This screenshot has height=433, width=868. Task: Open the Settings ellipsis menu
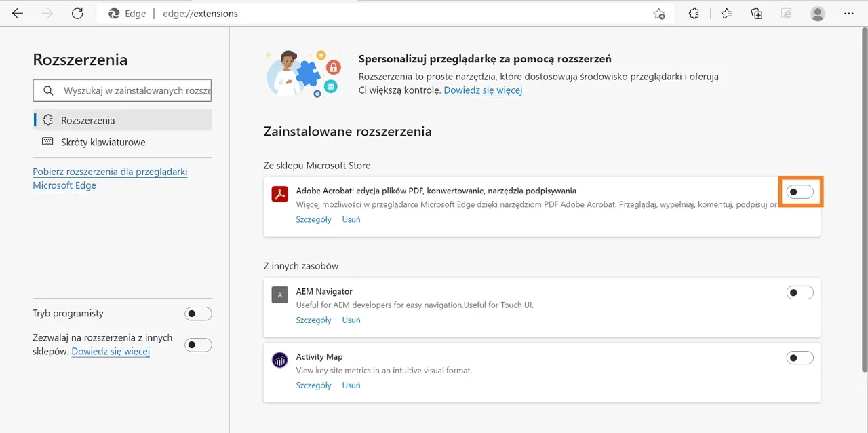(x=849, y=13)
